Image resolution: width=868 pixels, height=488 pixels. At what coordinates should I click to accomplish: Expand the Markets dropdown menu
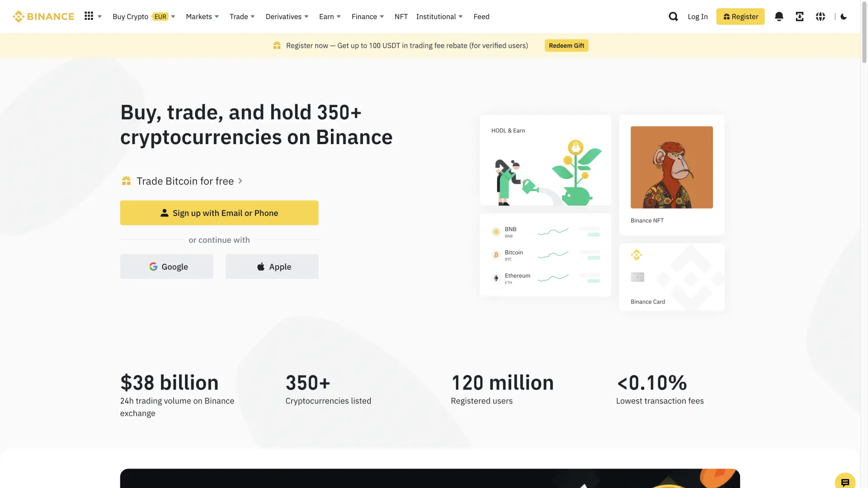tap(202, 16)
